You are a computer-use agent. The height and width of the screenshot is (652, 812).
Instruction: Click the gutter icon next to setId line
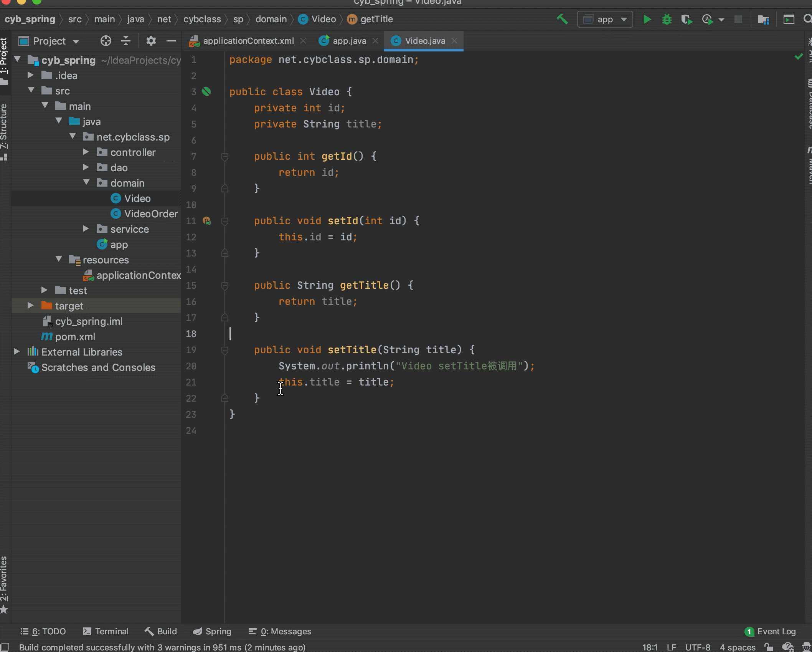[206, 221]
